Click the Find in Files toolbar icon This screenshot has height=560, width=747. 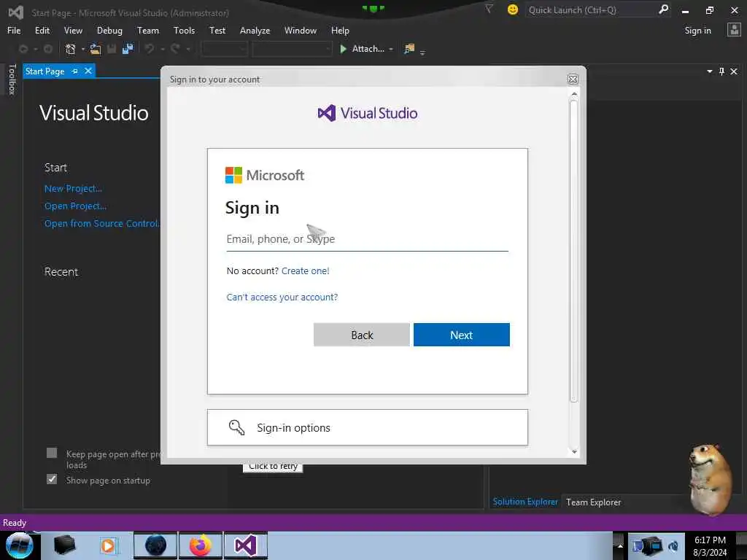[409, 49]
